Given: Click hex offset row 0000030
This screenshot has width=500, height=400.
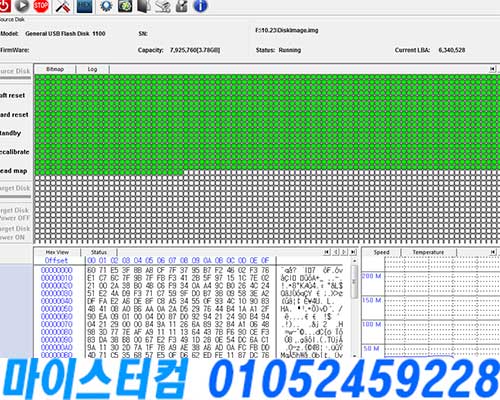Looking at the screenshot, I should [x=57, y=293].
